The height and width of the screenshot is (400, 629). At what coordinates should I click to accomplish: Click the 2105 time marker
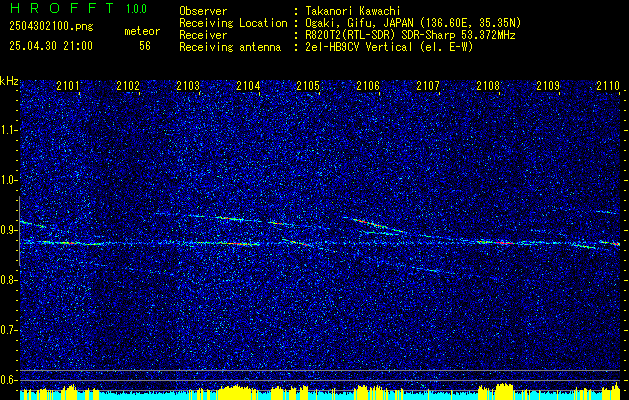308,86
